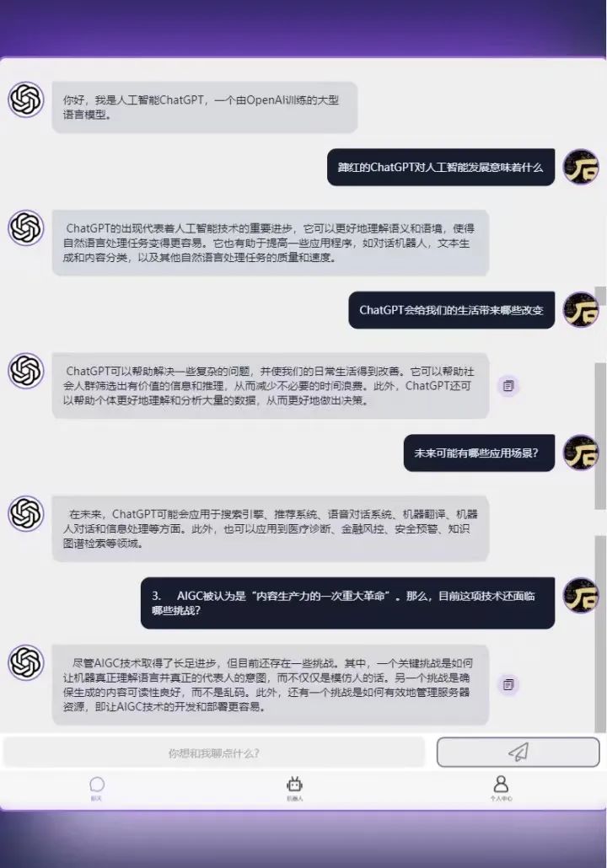607x868 pixels.
Task: Click the ChatGPT greeting message bubble
Action: (x=204, y=107)
